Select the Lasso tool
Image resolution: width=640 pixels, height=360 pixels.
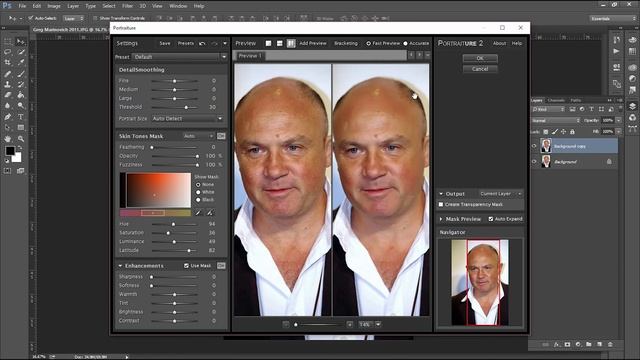[7, 52]
